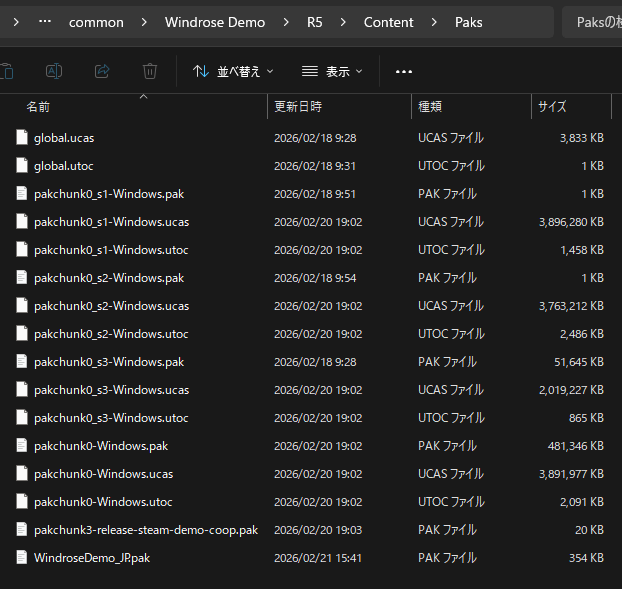Click the breadcrumb ellipsis for hidden folders
622x589 pixels.
click(x=44, y=22)
